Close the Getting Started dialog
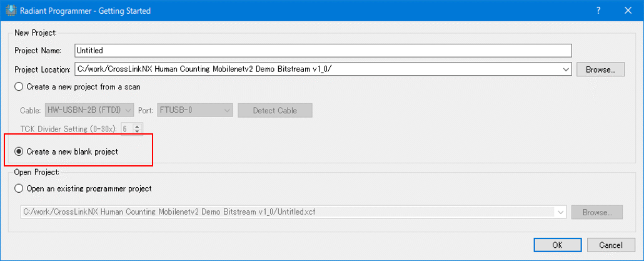Image resolution: width=644 pixels, height=261 pixels. tap(628, 11)
